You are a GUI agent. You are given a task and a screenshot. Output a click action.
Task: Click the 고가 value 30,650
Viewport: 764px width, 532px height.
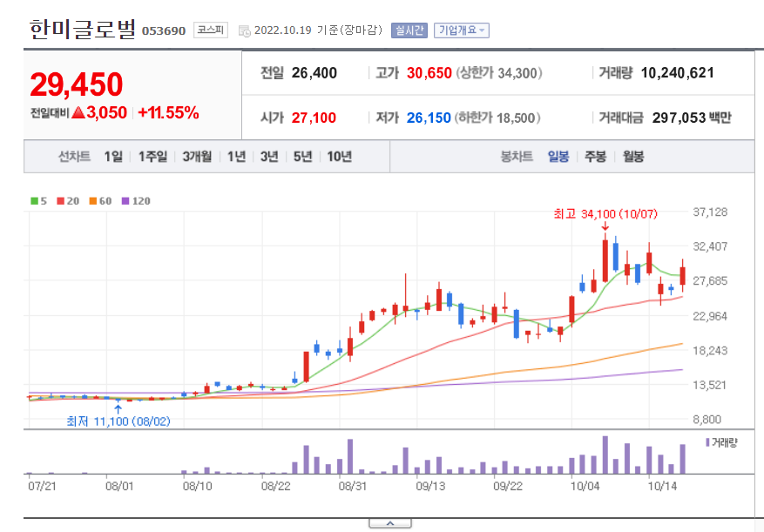coord(429,73)
